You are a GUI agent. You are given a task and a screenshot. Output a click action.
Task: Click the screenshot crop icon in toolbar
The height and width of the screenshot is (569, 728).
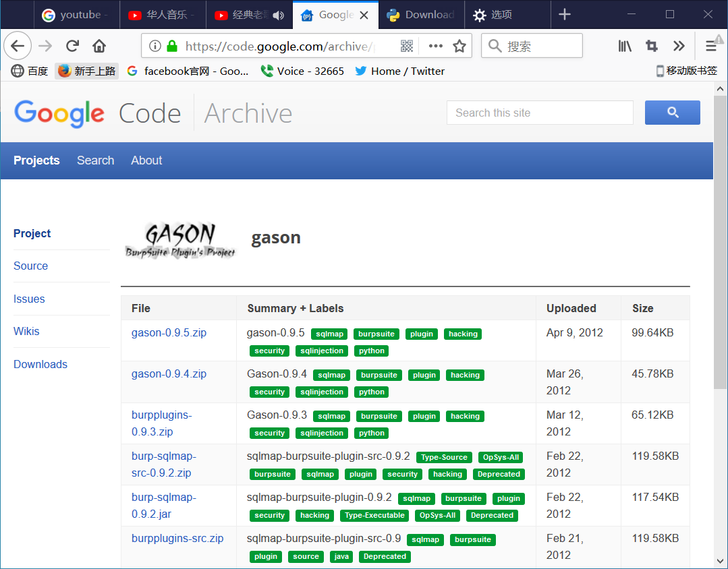coord(652,46)
